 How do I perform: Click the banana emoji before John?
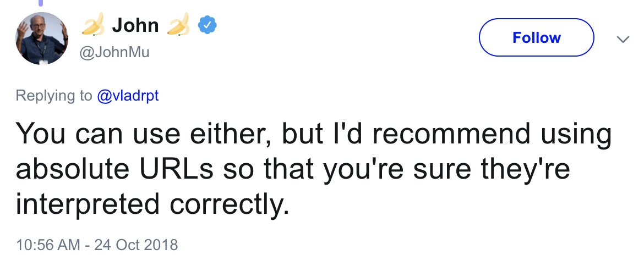(92, 26)
